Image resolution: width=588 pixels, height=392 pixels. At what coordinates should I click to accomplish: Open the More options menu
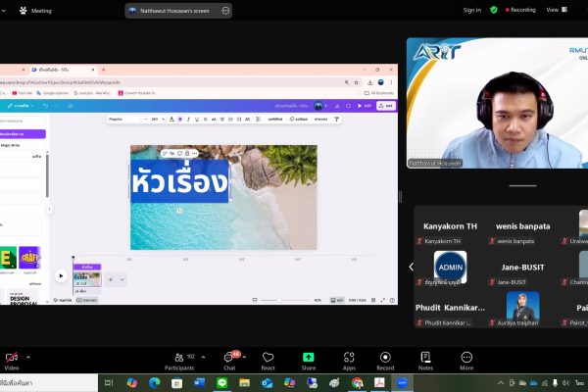tap(466, 361)
